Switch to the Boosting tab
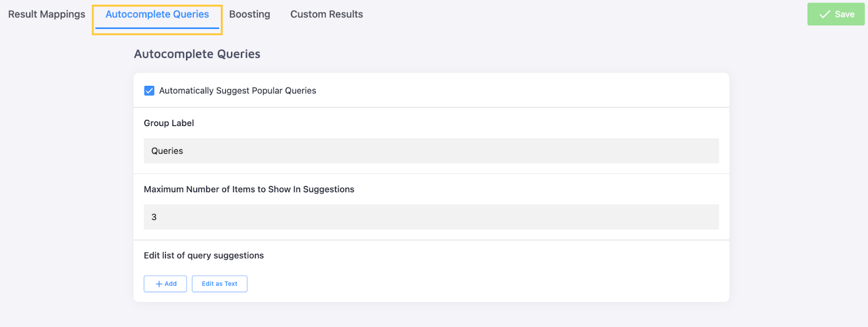 [x=250, y=14]
